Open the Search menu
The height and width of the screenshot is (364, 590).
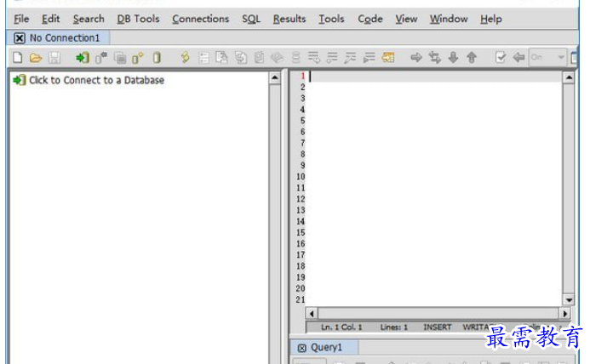(89, 19)
